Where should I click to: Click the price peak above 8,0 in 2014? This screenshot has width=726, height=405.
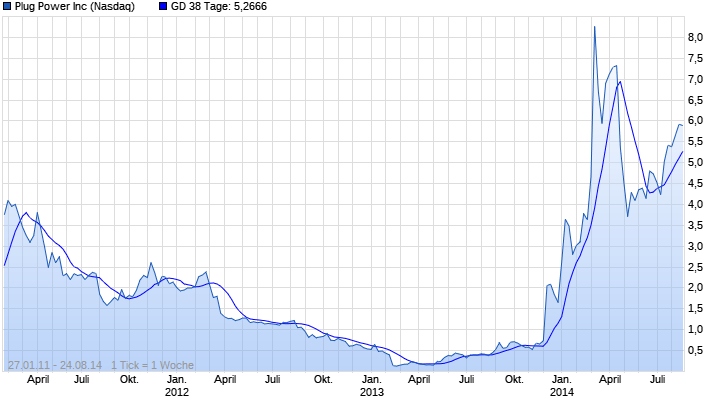pos(595,27)
